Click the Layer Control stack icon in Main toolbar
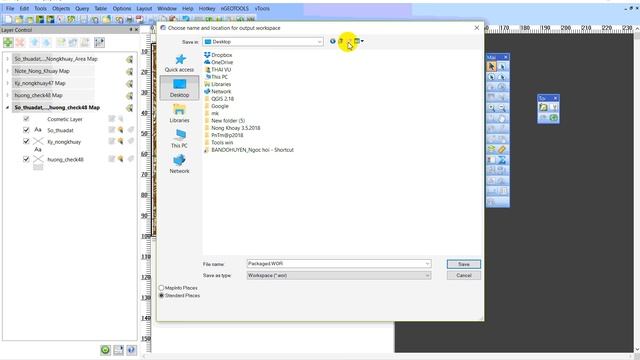640x360 pixels. [x=491, y=149]
